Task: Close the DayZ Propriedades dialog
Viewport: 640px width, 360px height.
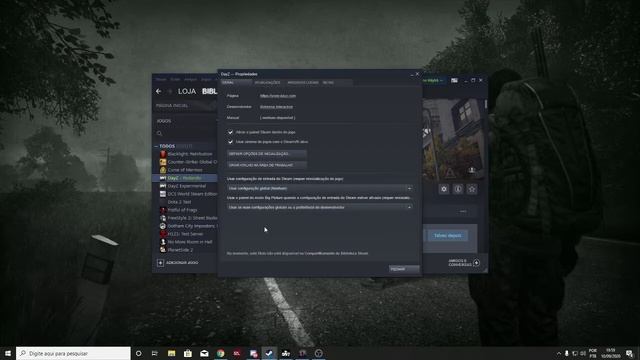Action: tap(417, 74)
